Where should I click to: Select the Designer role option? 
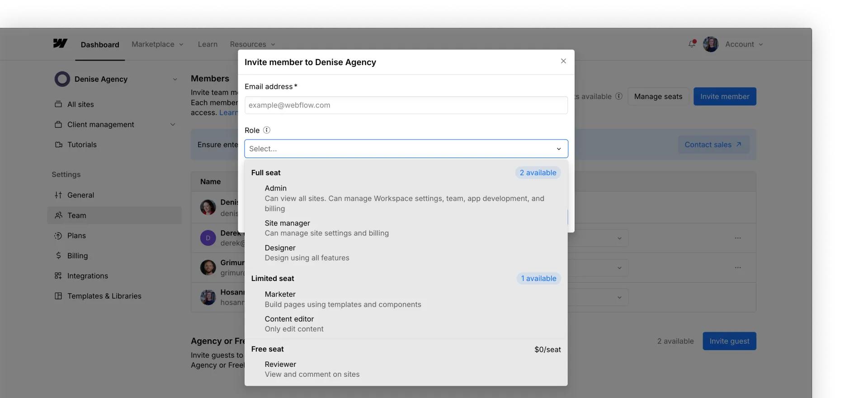pos(406,253)
